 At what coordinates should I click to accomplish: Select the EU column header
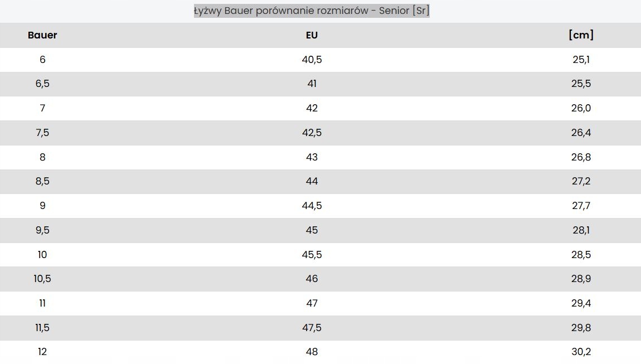click(x=312, y=35)
